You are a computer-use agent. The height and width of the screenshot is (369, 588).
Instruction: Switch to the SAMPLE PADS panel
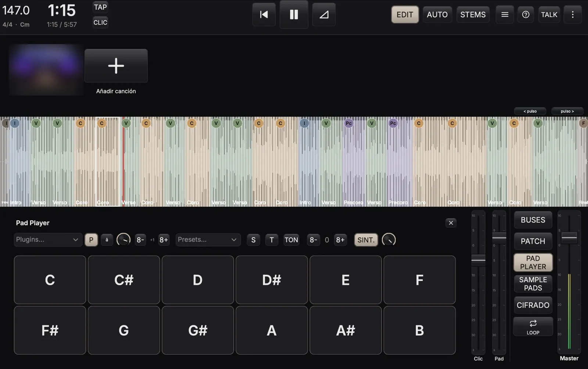[533, 284]
